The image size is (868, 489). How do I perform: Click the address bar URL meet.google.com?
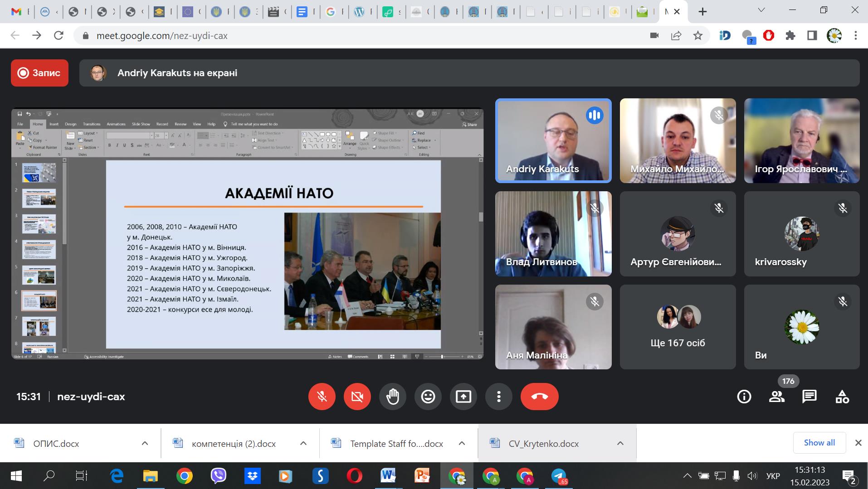click(162, 35)
